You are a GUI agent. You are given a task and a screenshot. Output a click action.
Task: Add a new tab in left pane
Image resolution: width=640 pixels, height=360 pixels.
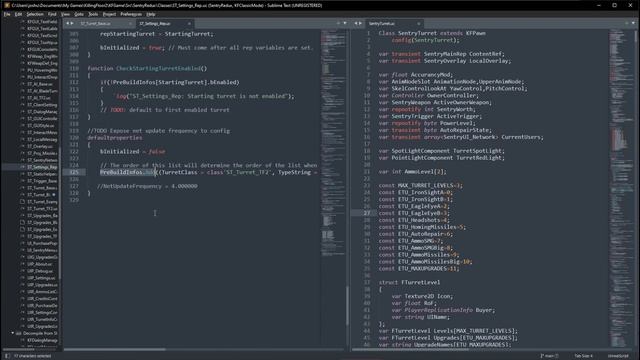[x=338, y=23]
